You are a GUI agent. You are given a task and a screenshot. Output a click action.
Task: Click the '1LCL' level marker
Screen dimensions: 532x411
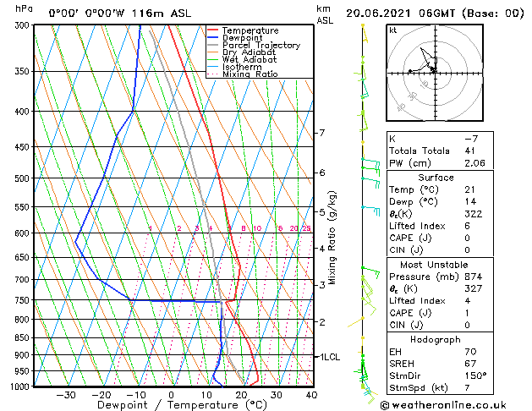[x=330, y=357]
